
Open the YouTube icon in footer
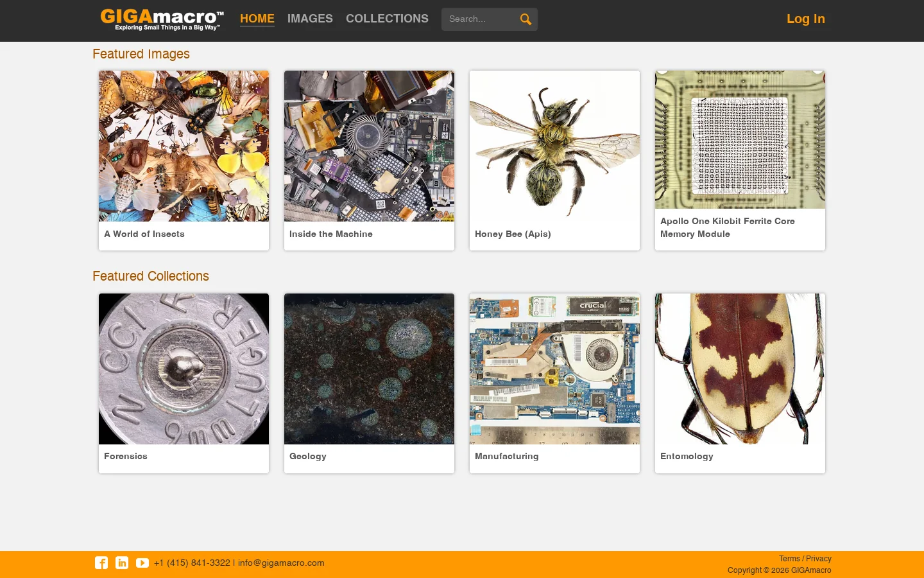coord(142,563)
